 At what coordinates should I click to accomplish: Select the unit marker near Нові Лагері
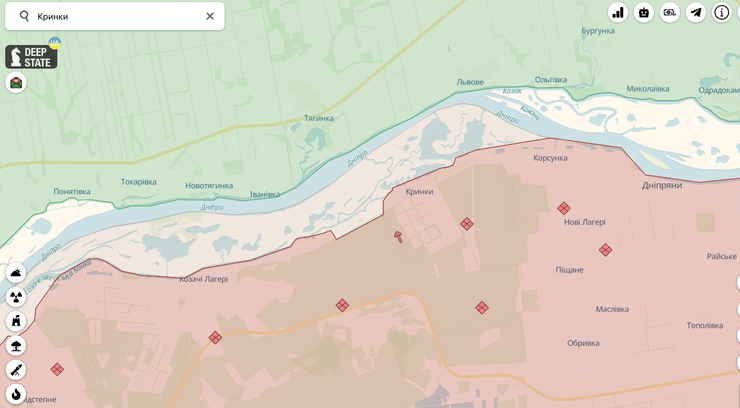pyautogui.click(x=564, y=208)
